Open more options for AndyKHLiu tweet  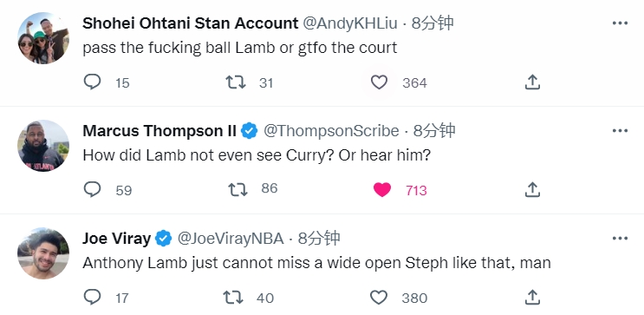(620, 23)
